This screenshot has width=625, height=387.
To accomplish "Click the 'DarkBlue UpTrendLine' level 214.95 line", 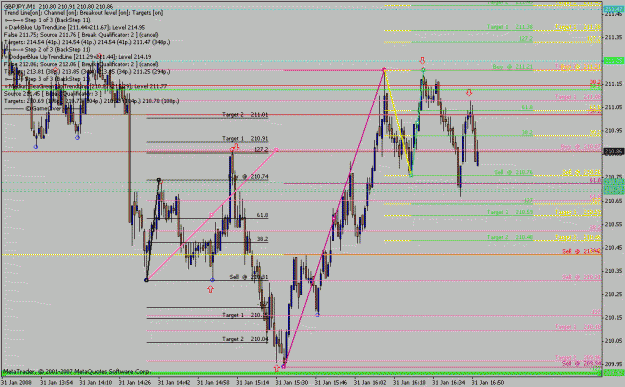I will click(x=75, y=28).
